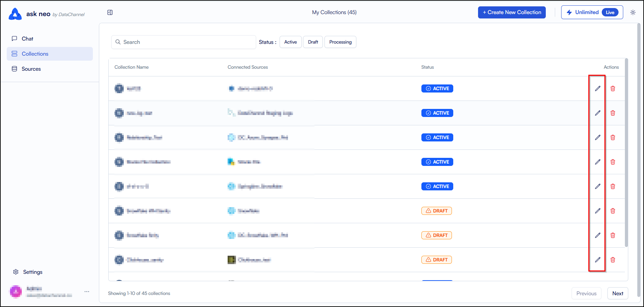Click "Showing 1-10 of 45 collections" text

tap(139, 293)
